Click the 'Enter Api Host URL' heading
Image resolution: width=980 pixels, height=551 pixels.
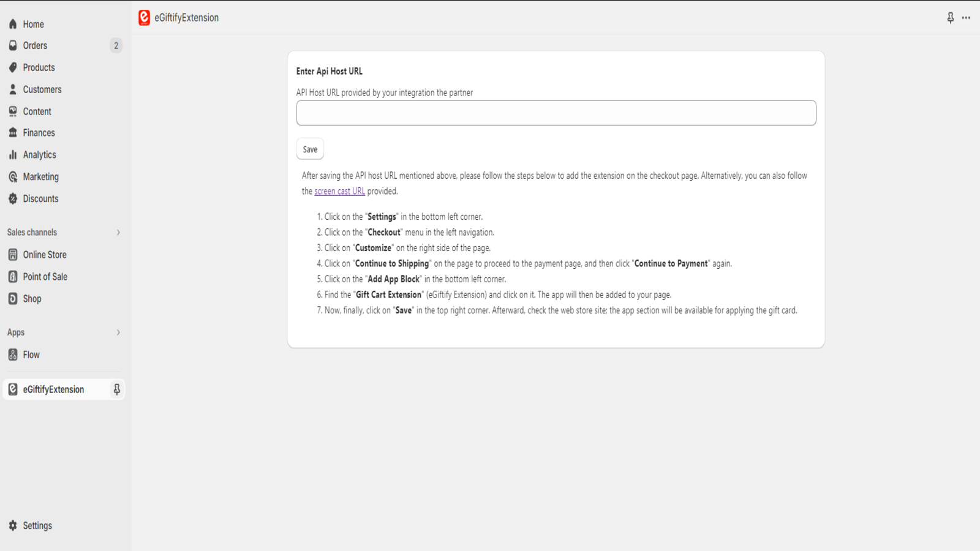point(330,71)
